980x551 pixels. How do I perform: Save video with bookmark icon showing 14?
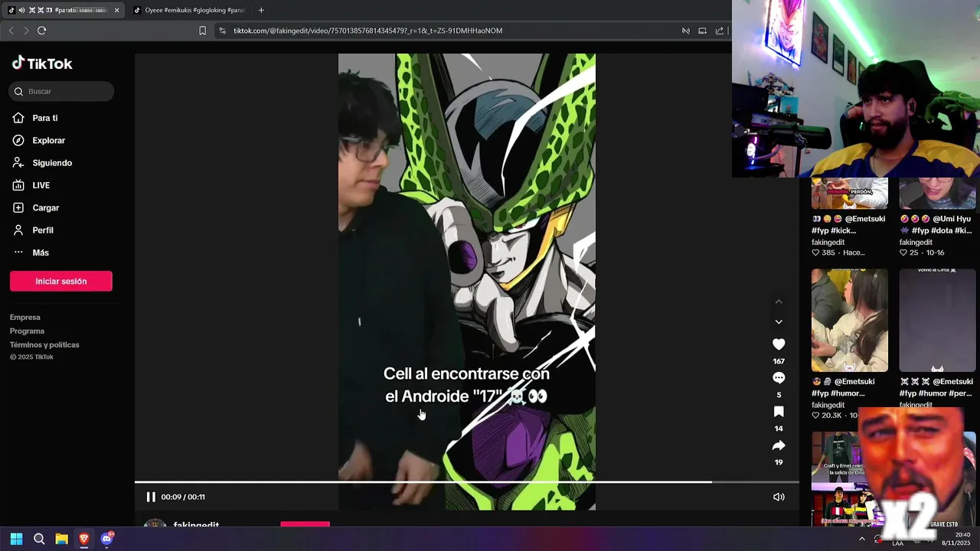point(779,412)
